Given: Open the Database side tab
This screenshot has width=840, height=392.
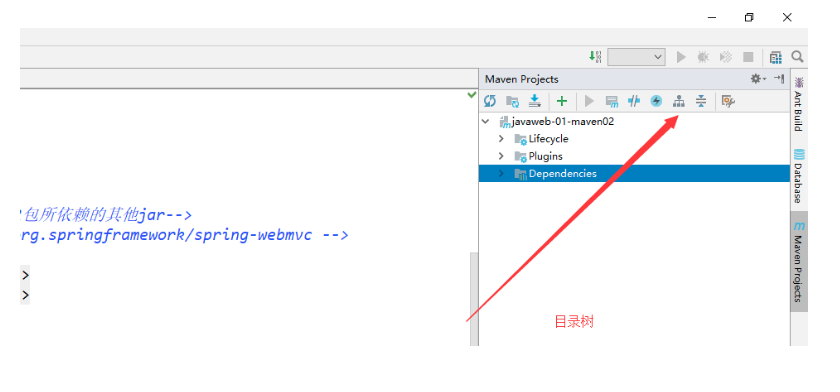Looking at the screenshot, I should 799,176.
